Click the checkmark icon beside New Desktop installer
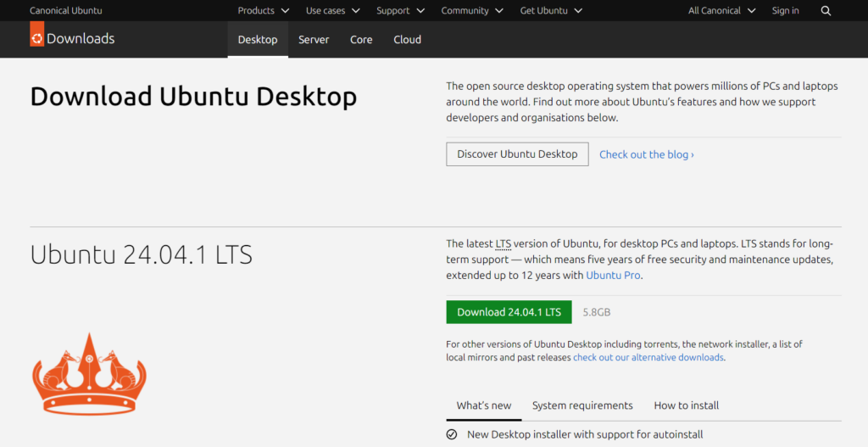Viewport: 868px width, 447px height. click(452, 434)
